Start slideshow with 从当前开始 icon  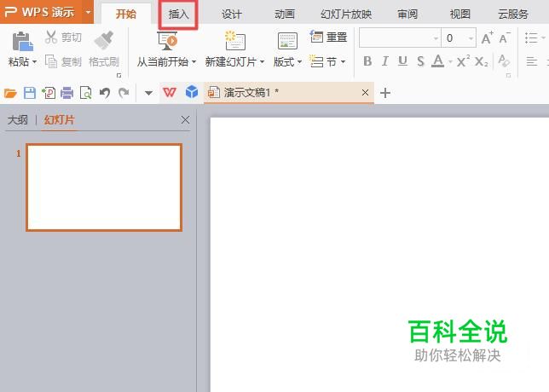click(167, 40)
